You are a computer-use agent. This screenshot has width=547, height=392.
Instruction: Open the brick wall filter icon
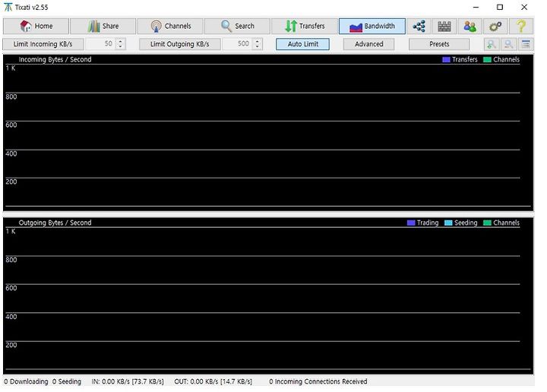(444, 26)
